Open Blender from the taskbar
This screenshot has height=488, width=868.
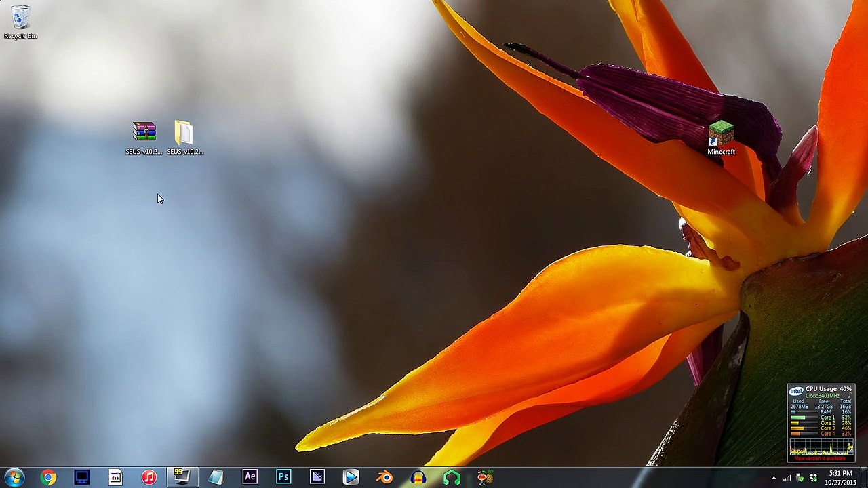click(384, 477)
